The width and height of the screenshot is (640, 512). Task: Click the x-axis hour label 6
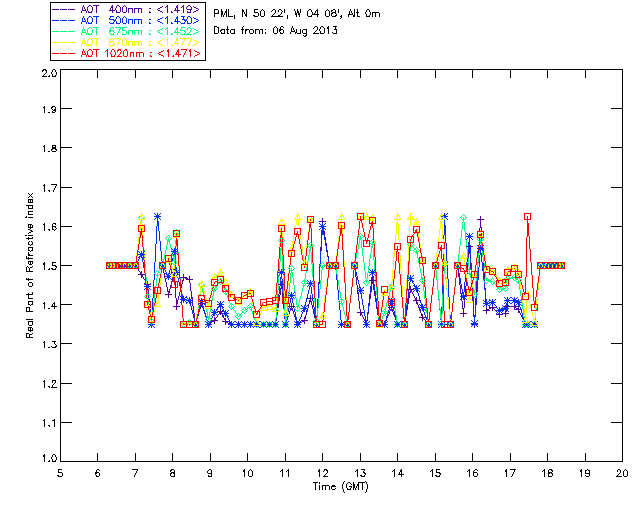[x=98, y=473]
